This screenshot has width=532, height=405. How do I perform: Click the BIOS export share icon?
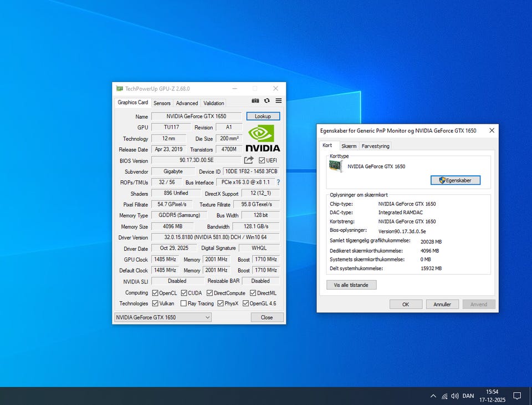click(249, 160)
